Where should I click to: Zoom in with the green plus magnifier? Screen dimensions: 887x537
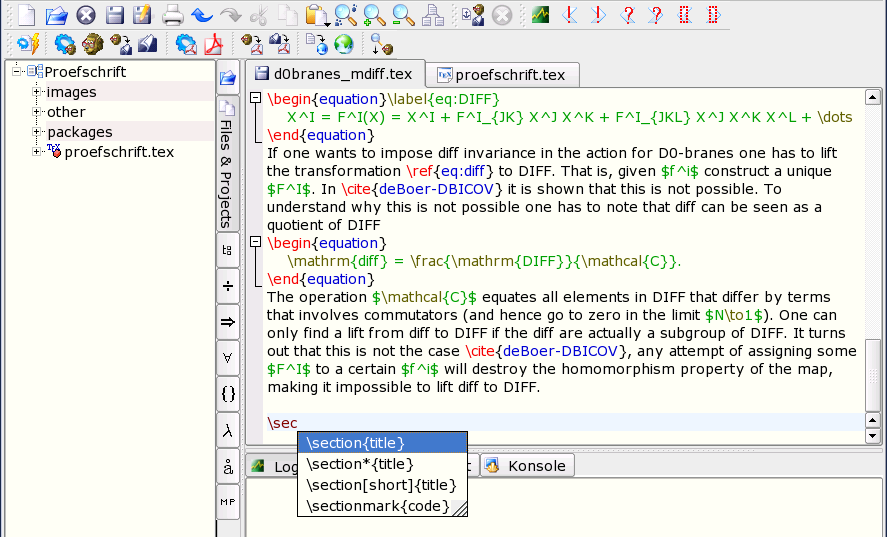[374, 15]
